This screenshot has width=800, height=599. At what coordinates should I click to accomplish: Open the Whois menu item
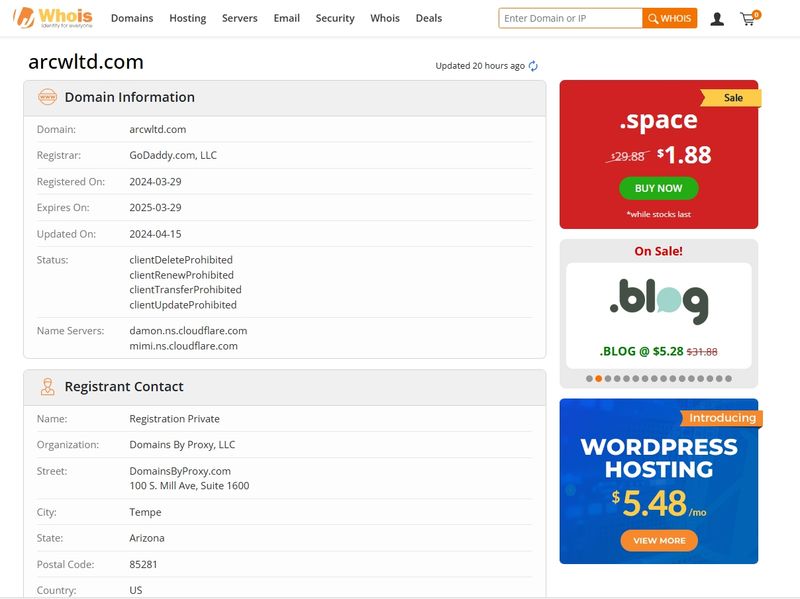[385, 18]
